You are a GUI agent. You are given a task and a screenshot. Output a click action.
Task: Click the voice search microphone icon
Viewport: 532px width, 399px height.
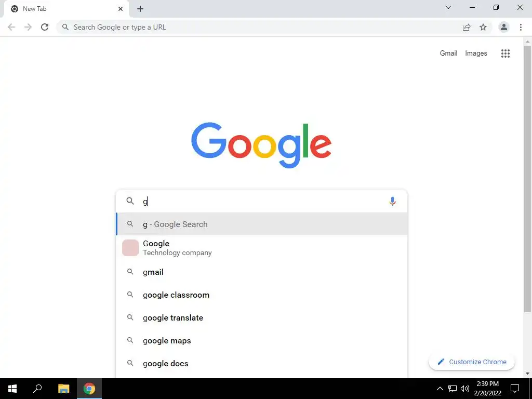pos(392,201)
